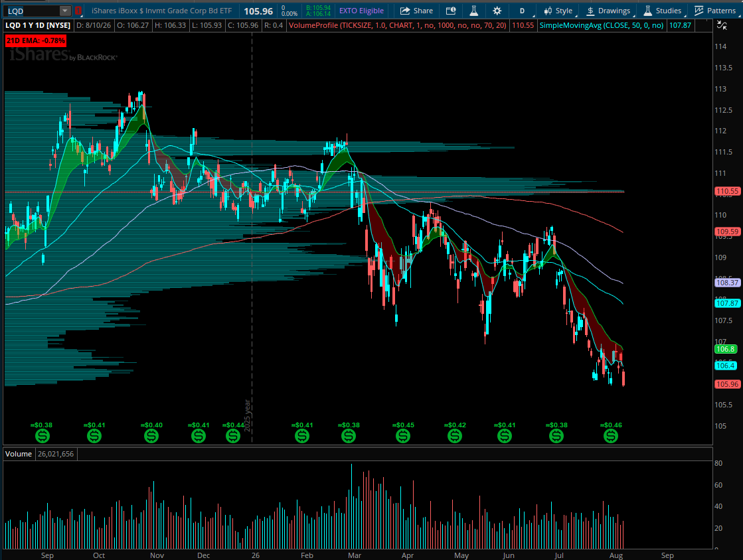Click the $0.46 dividend marker icon
743x560 pixels.
[611, 436]
